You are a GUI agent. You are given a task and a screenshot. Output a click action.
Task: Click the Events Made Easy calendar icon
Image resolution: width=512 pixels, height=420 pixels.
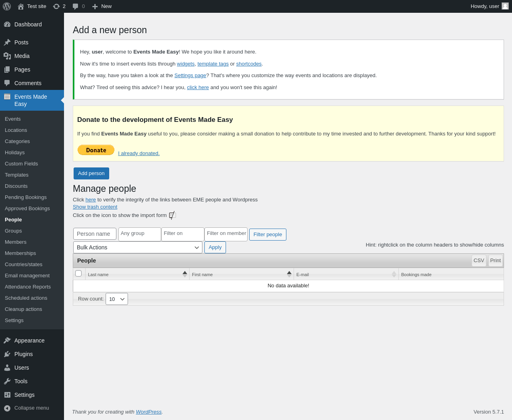point(7,97)
